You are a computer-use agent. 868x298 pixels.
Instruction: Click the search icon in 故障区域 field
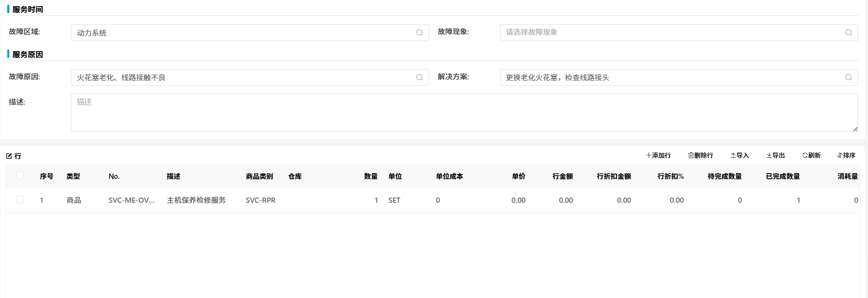point(419,32)
